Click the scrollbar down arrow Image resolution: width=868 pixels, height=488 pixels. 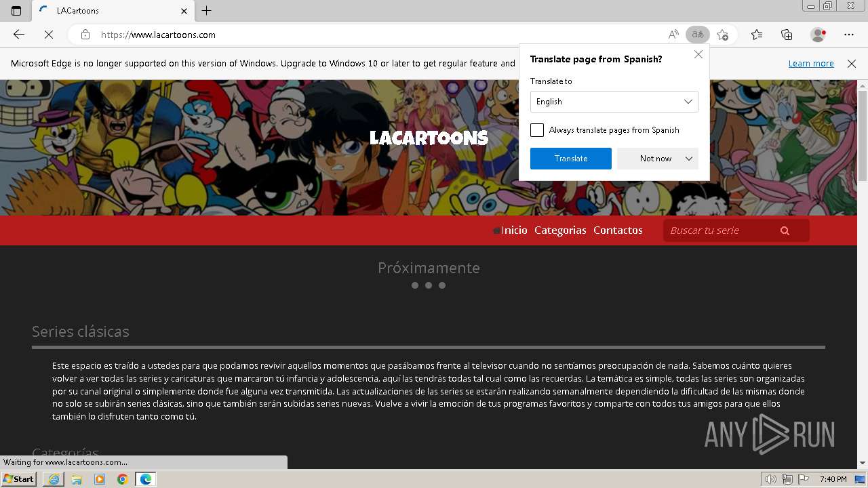point(863,463)
